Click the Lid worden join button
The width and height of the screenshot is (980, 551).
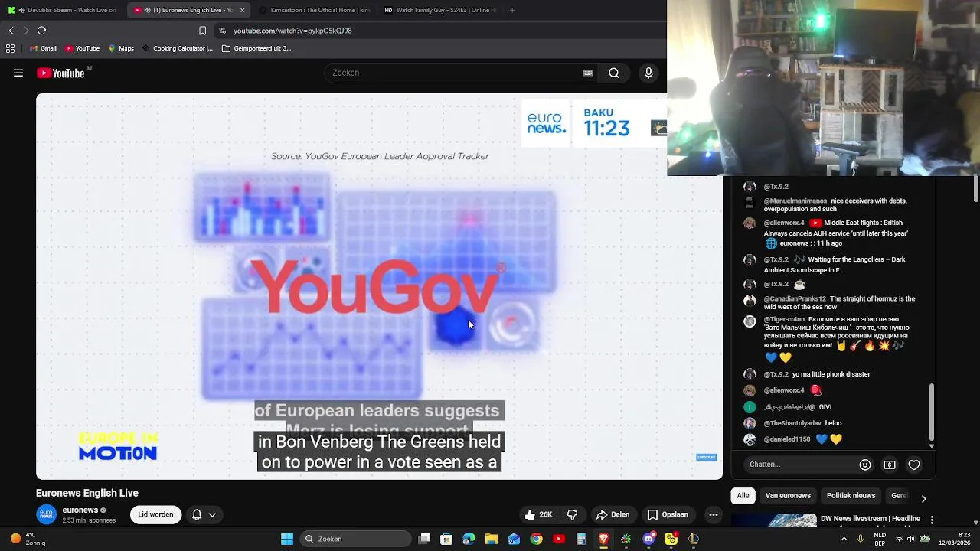coord(155,515)
